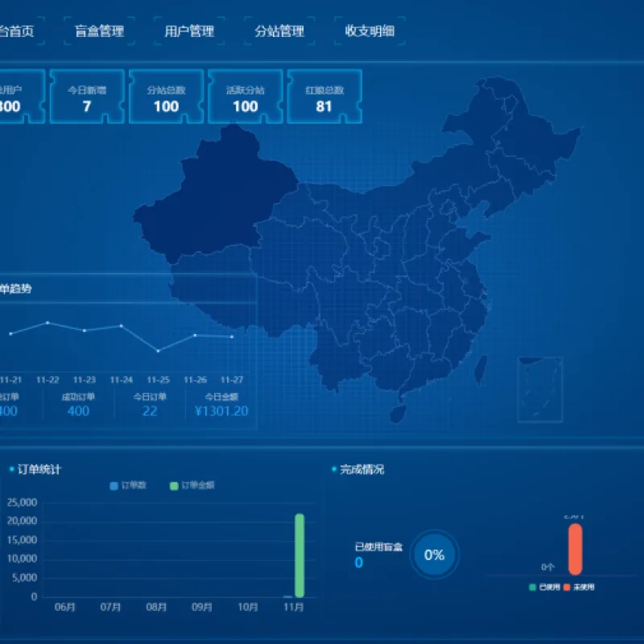Click the green bar for 11月
The image size is (644, 644).
(x=299, y=555)
